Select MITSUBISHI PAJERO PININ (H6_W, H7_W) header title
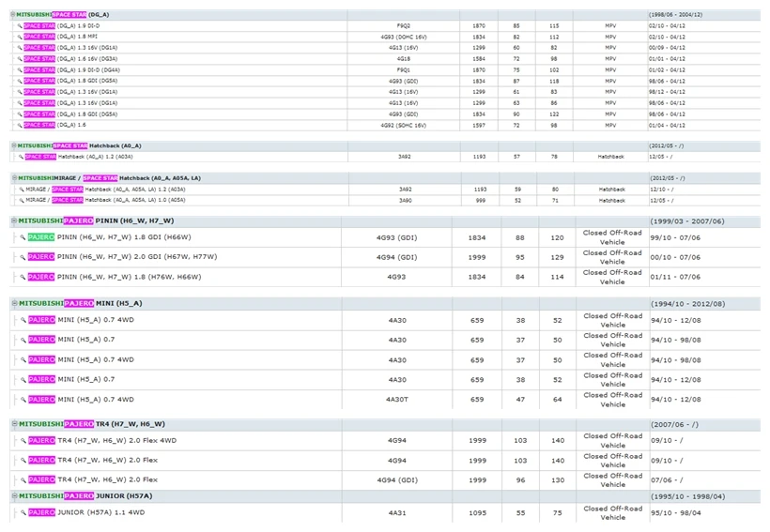 (96, 220)
